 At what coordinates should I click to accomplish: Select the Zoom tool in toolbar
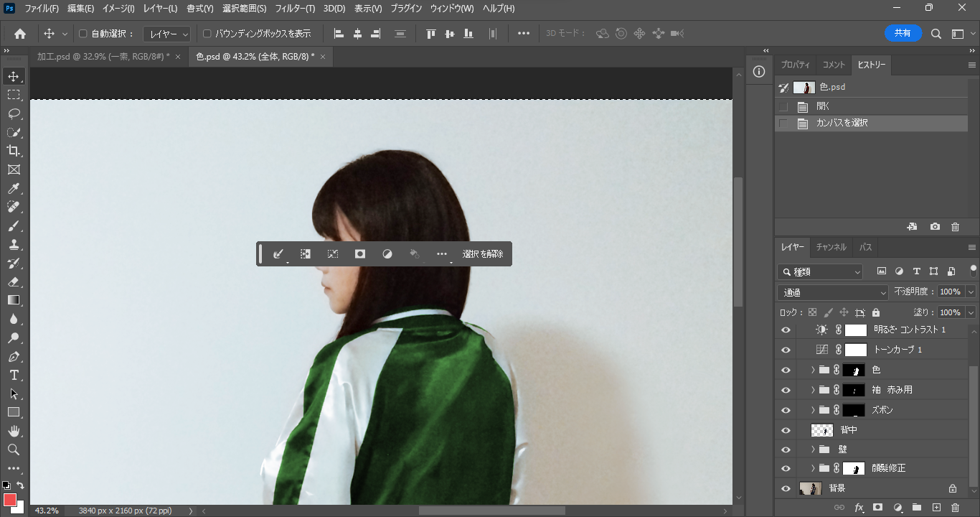coord(14,450)
